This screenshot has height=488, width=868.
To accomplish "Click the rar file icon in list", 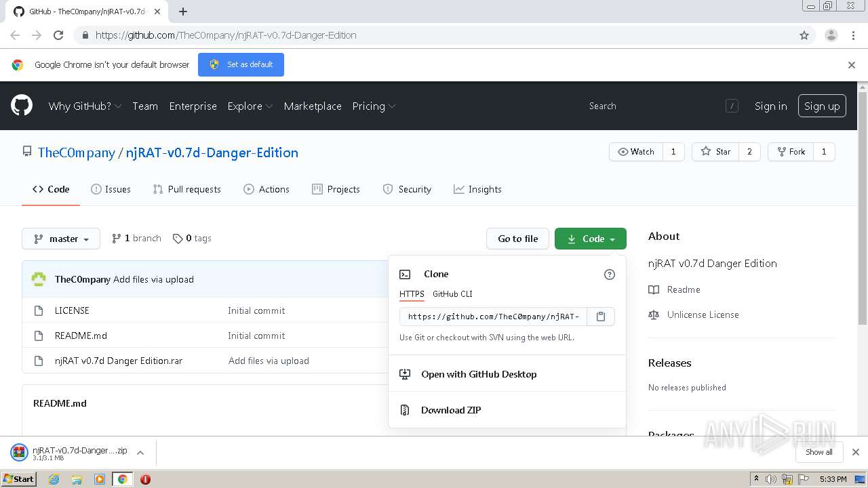I will tap(39, 361).
